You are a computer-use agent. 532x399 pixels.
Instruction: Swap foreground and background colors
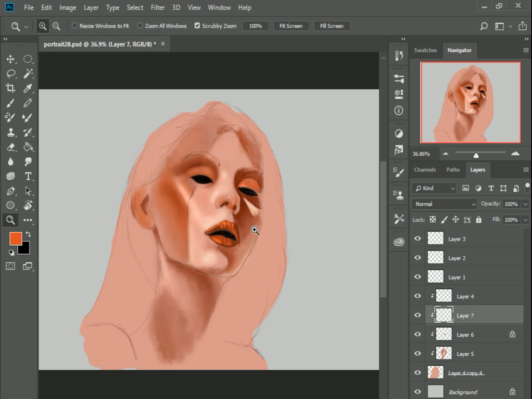tap(28, 235)
